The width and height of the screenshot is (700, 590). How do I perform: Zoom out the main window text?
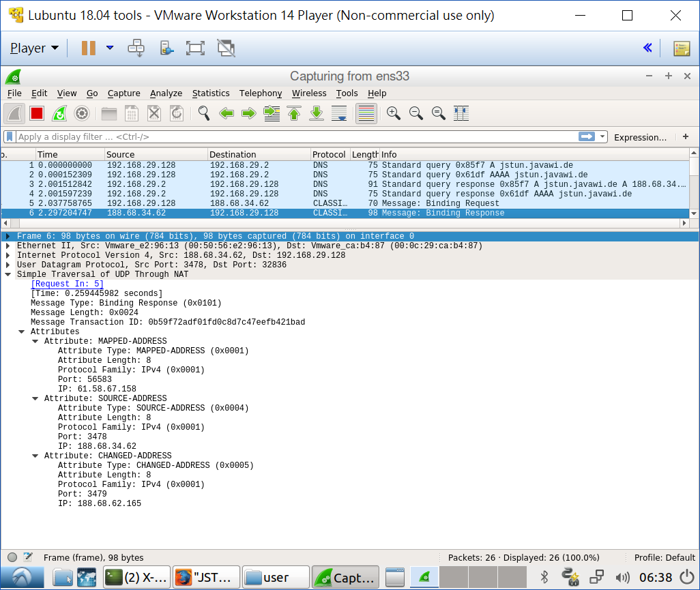click(x=416, y=113)
